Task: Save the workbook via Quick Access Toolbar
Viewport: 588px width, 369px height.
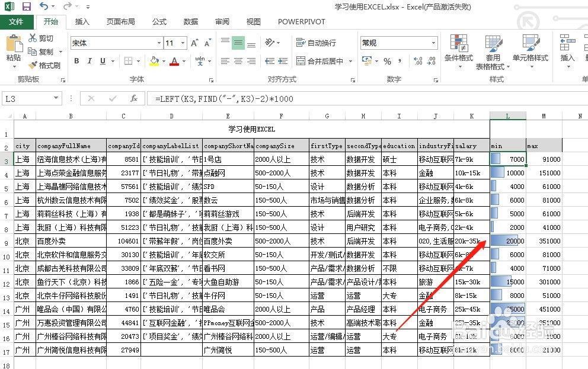Action: [x=25, y=6]
